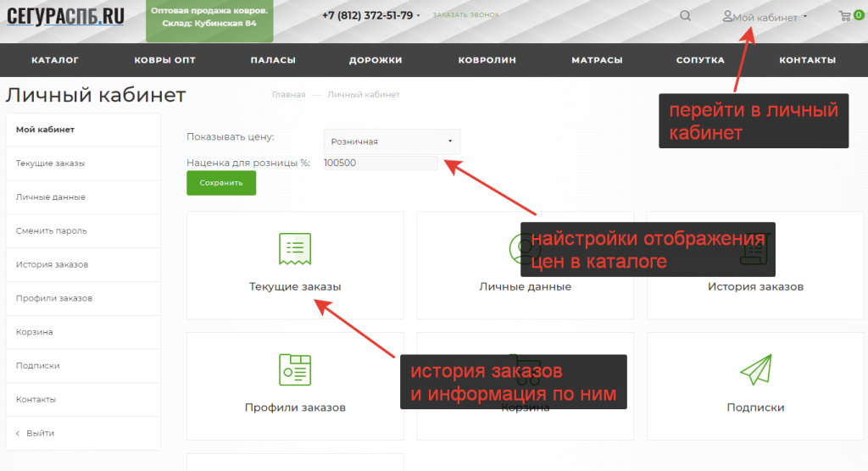Open the КОВРОЛИН menu item
This screenshot has height=471, width=868.
coord(487,60)
